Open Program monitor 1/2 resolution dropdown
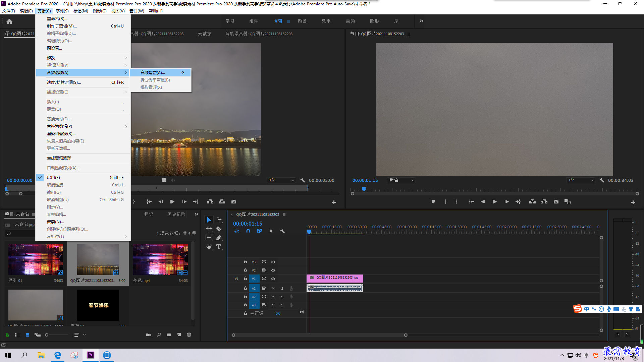644x362 pixels. pos(581,180)
